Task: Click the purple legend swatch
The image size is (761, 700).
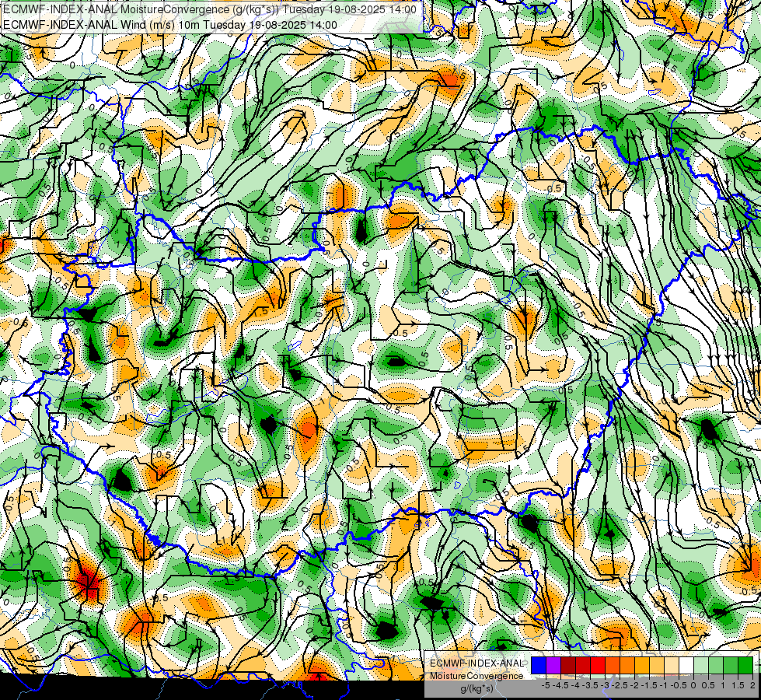Action: 553,666
